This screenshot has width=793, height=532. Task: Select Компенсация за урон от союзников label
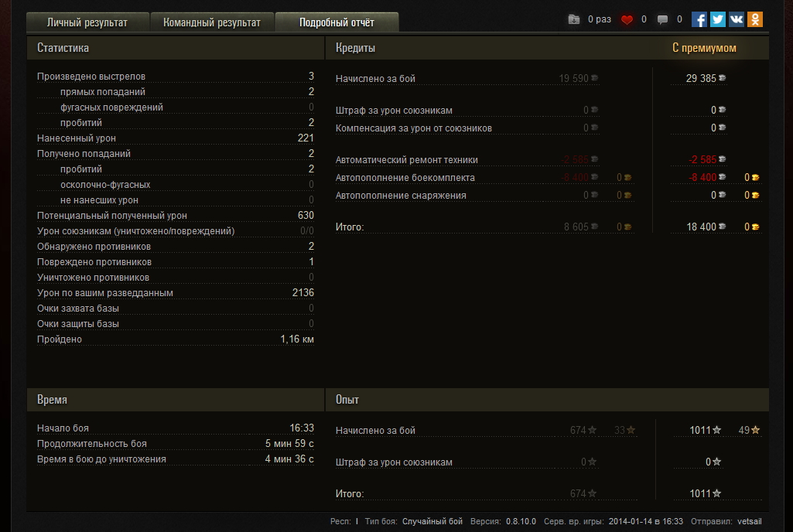tap(414, 128)
